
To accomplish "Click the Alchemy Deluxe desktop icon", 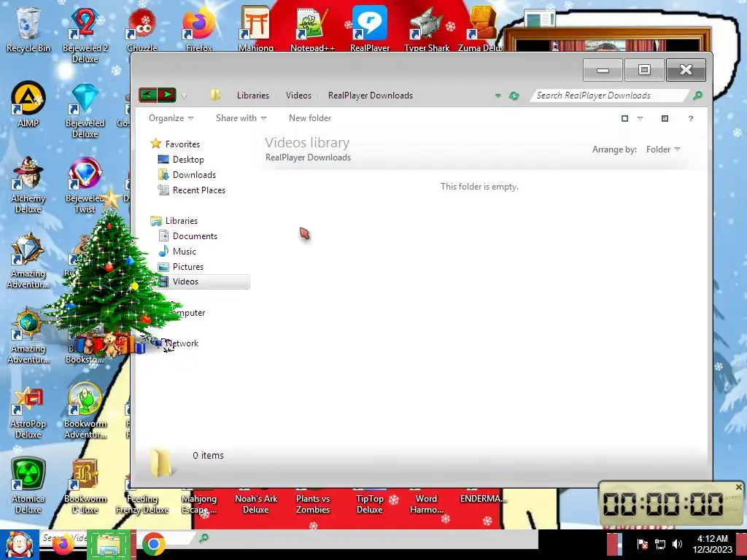I will 28,186.
